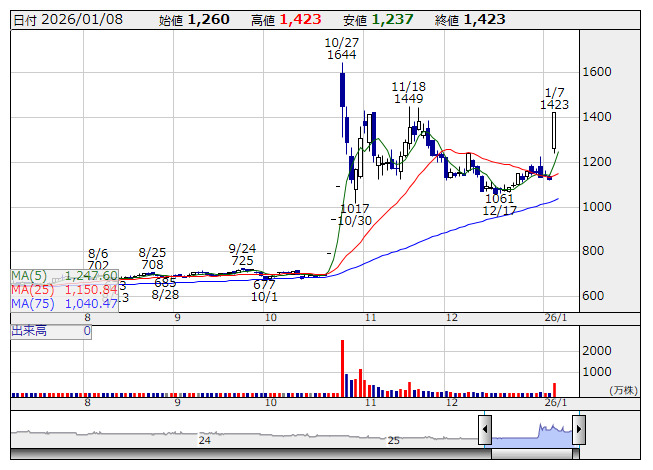The width and height of the screenshot is (653, 470).
Task: Click the right range handle arrow
Action: (x=578, y=432)
